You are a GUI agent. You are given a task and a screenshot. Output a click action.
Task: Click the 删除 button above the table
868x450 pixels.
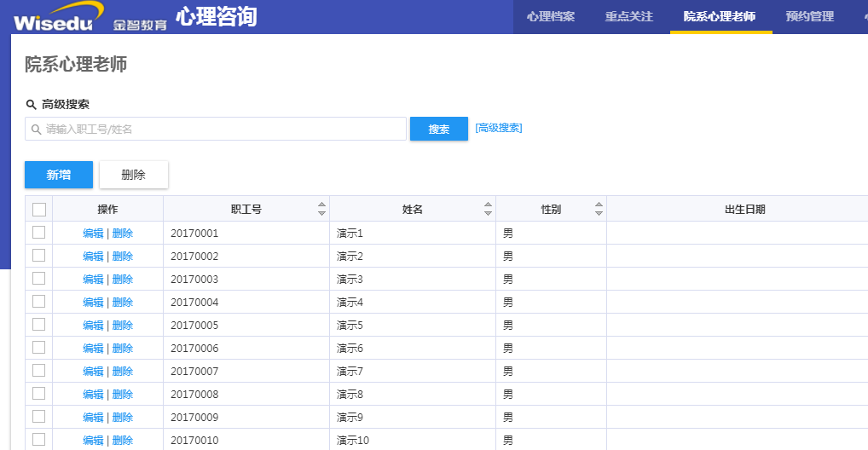pyautogui.click(x=133, y=175)
